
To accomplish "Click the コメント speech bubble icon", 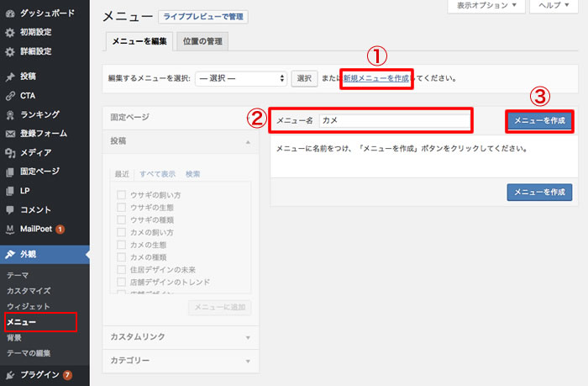I will click(x=9, y=209).
